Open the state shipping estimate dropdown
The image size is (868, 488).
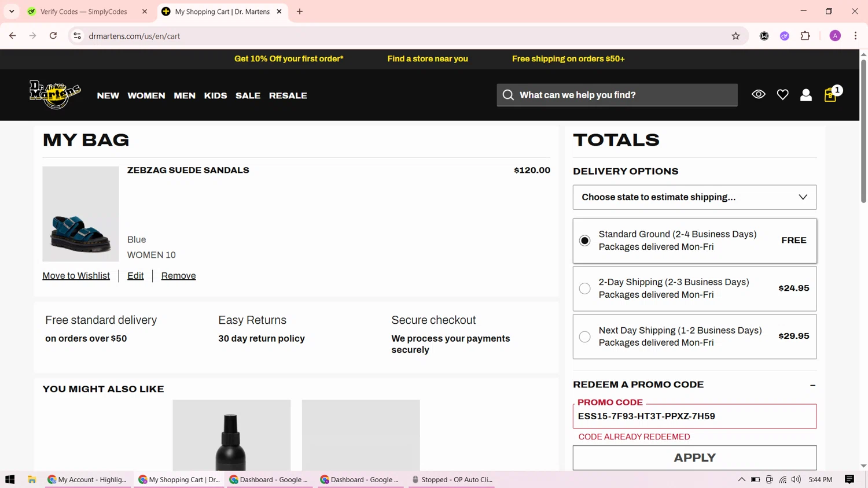694,197
